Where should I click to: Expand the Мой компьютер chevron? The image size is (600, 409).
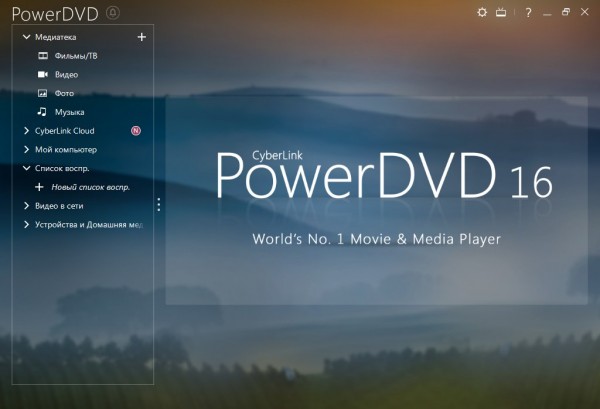coord(26,150)
